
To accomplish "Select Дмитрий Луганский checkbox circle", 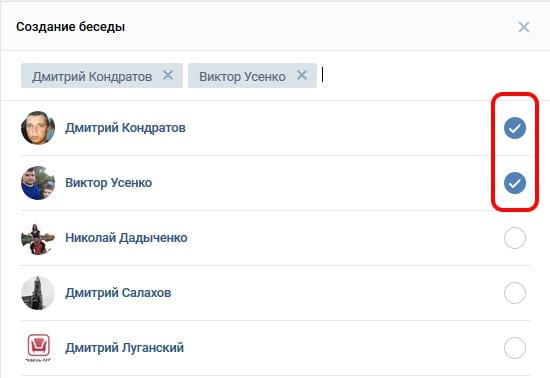I will click(515, 348).
